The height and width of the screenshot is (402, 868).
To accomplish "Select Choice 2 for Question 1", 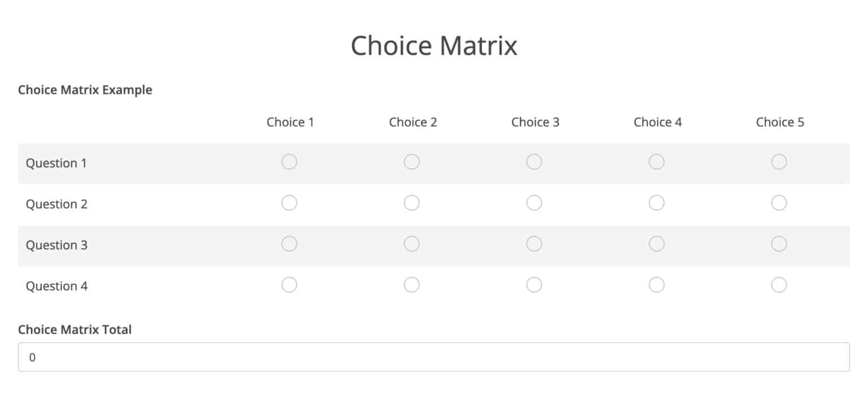I will [411, 162].
